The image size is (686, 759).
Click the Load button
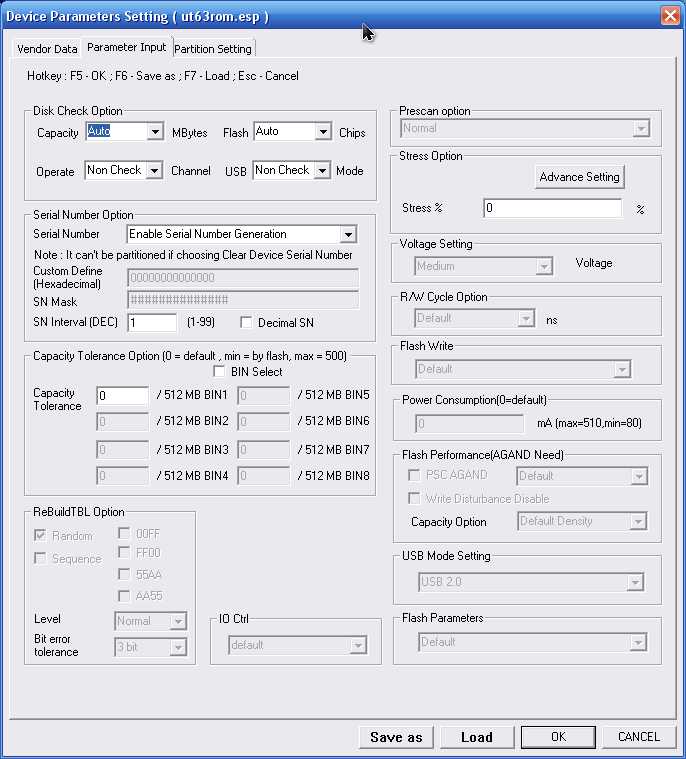pos(477,737)
